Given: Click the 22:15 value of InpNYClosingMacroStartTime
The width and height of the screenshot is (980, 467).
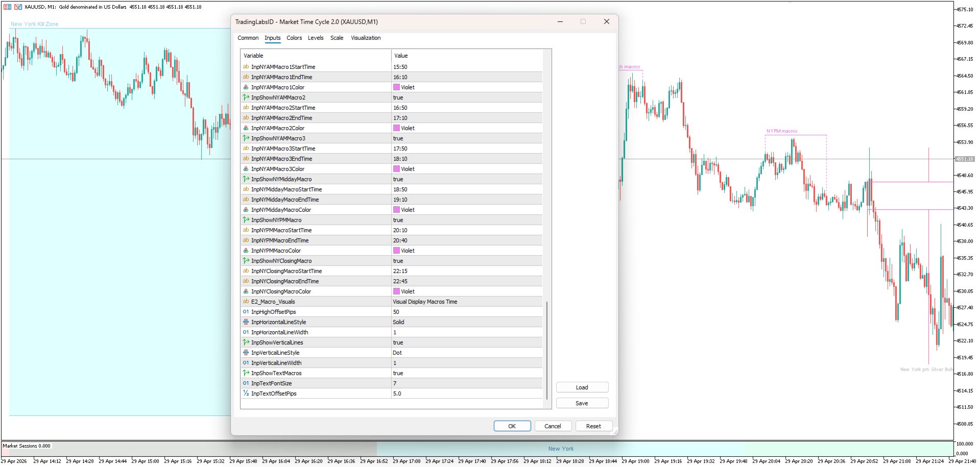Looking at the screenshot, I should point(400,271).
